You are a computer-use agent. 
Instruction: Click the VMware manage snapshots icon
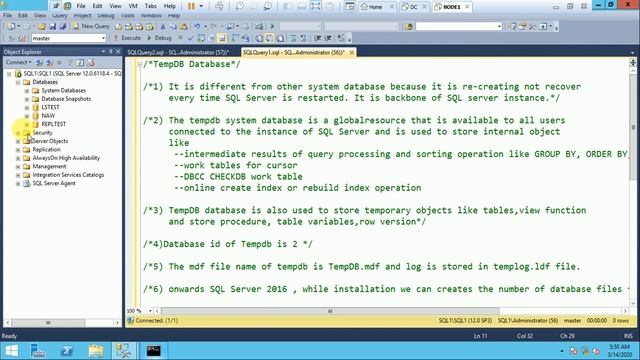pyautogui.click(x=268, y=6)
